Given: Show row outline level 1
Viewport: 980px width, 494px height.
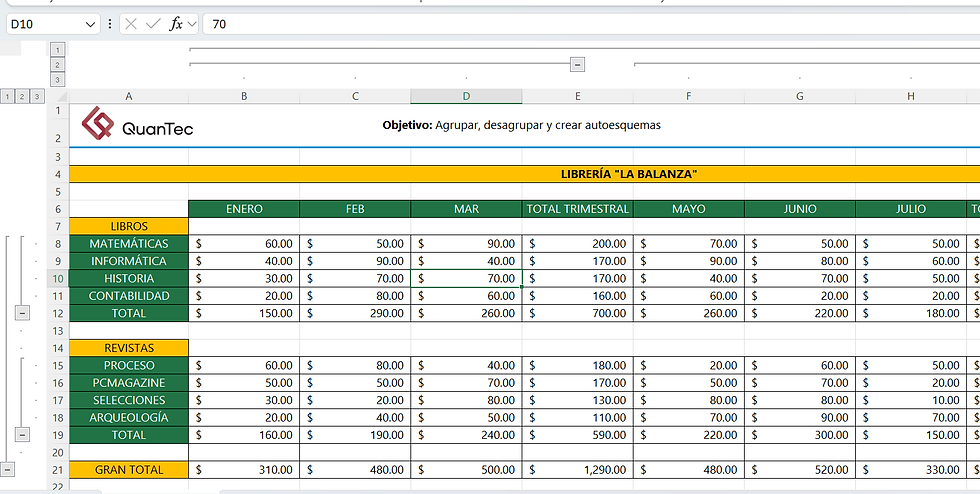Looking at the screenshot, I should click(x=8, y=96).
